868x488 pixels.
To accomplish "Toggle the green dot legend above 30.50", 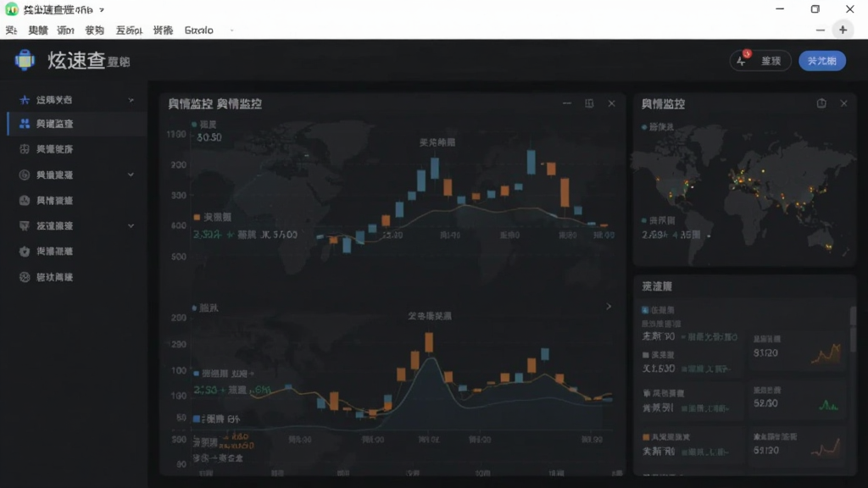I will point(194,125).
